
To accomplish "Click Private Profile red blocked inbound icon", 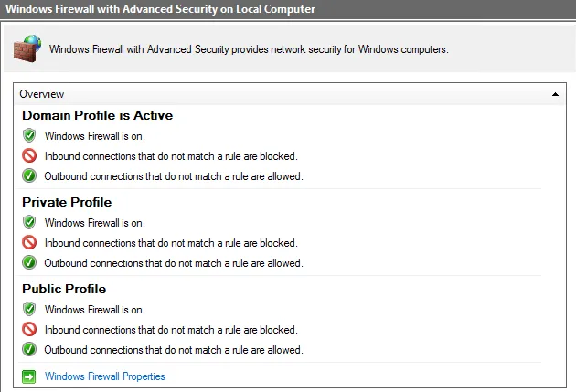I will point(29,243).
